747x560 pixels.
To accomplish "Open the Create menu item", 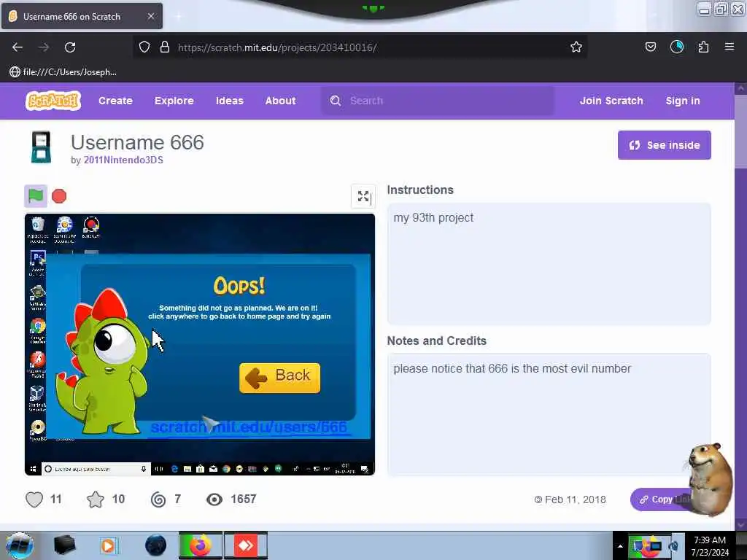I will click(116, 101).
